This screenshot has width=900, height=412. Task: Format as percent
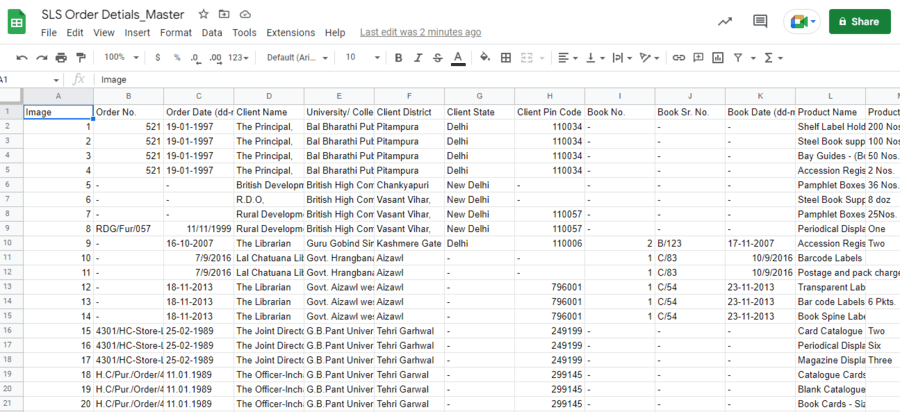pyautogui.click(x=177, y=57)
